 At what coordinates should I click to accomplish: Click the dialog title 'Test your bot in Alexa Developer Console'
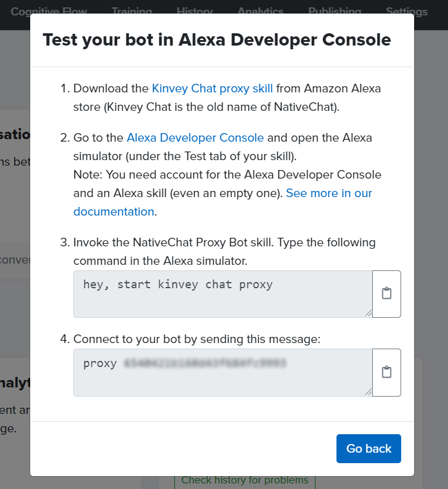(x=217, y=39)
